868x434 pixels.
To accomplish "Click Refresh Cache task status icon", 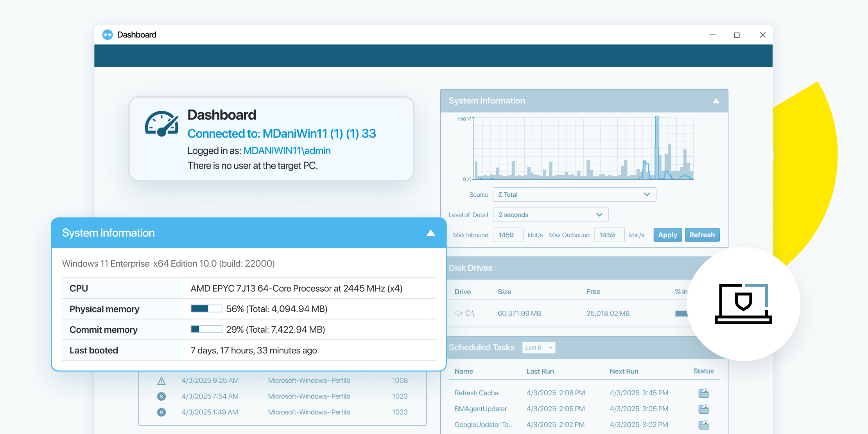I will click(703, 393).
